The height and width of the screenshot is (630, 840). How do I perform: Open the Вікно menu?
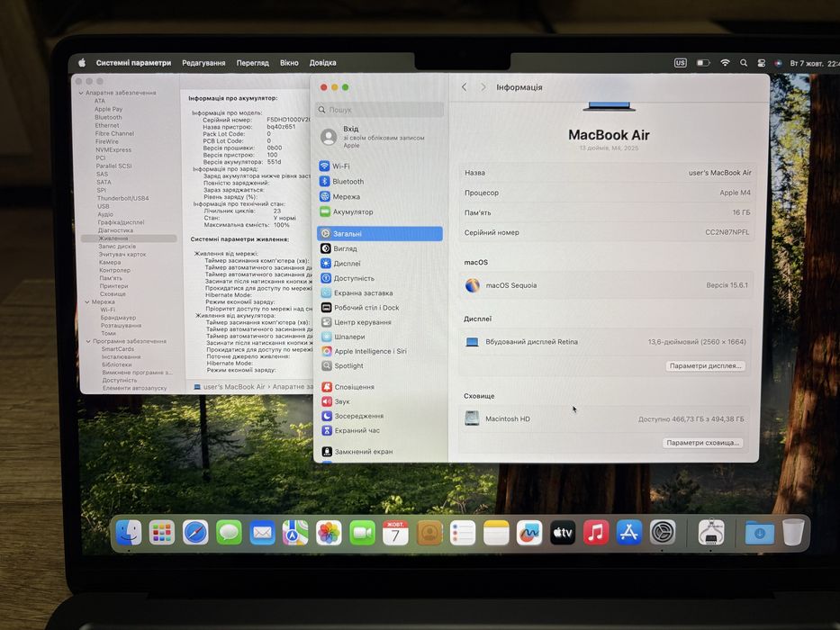289,63
